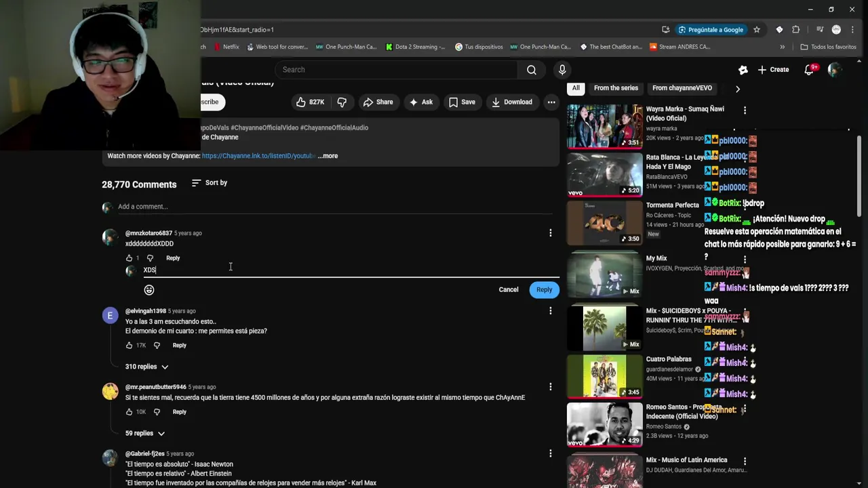868x488 pixels.
Task: Like comment by @mr.peanutbutter5946
Action: point(129,412)
